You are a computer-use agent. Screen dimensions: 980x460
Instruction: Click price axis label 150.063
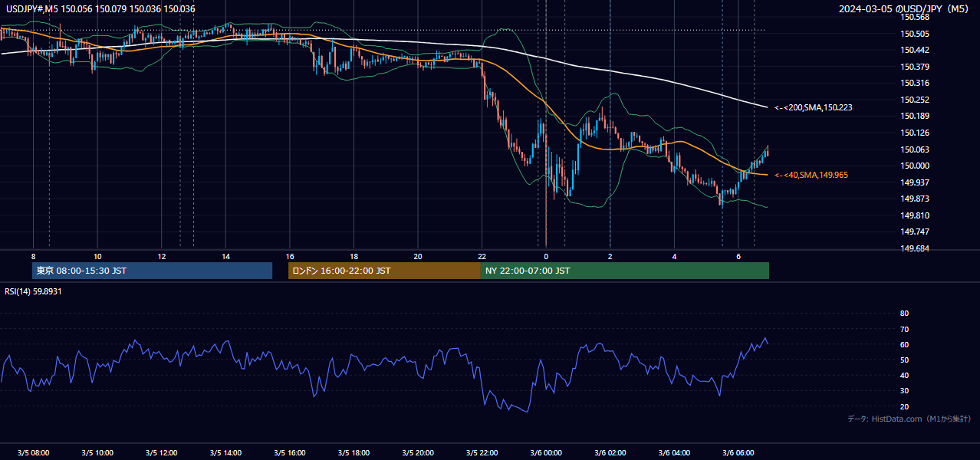coord(915,149)
